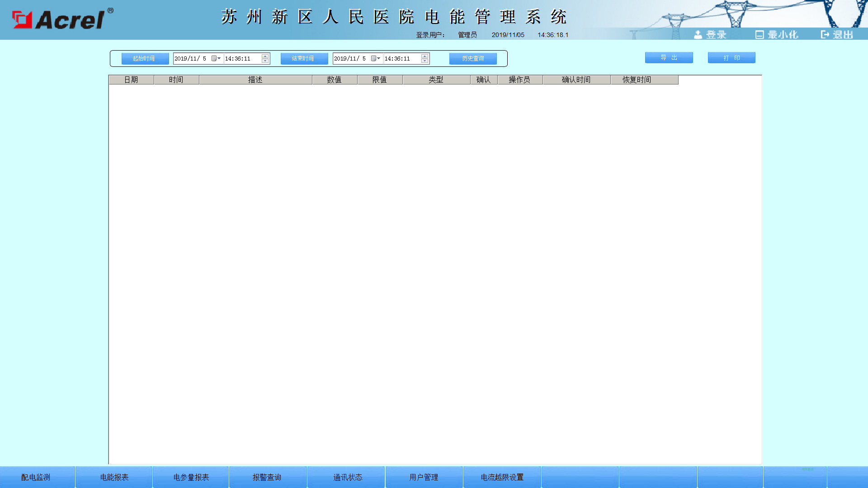
Task: Go to the 通讯状态 tab
Action: tap(348, 477)
